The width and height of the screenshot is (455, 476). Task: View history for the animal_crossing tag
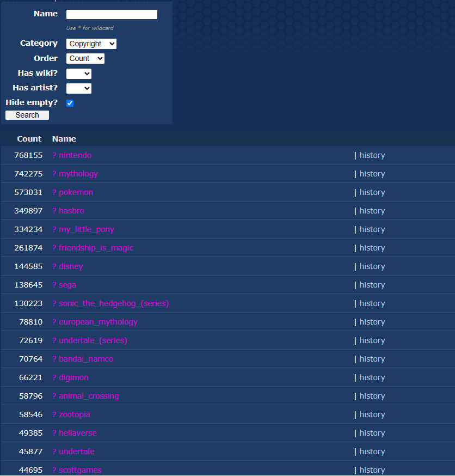pyautogui.click(x=372, y=396)
